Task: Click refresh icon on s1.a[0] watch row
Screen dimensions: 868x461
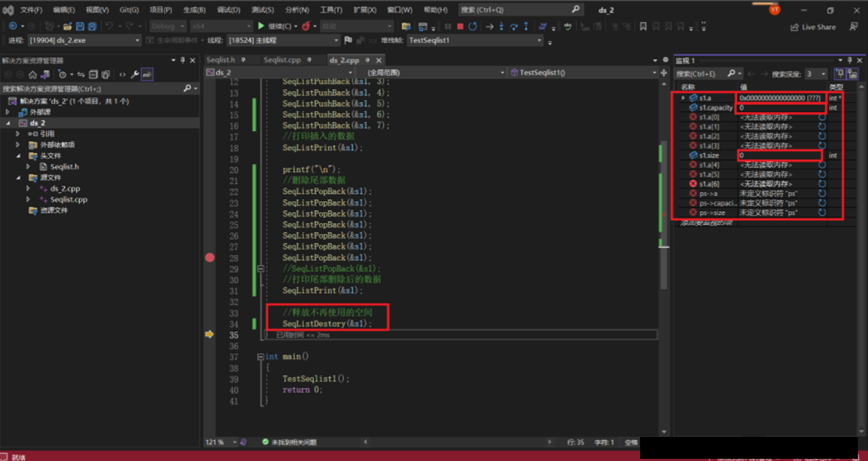Action: [822, 117]
